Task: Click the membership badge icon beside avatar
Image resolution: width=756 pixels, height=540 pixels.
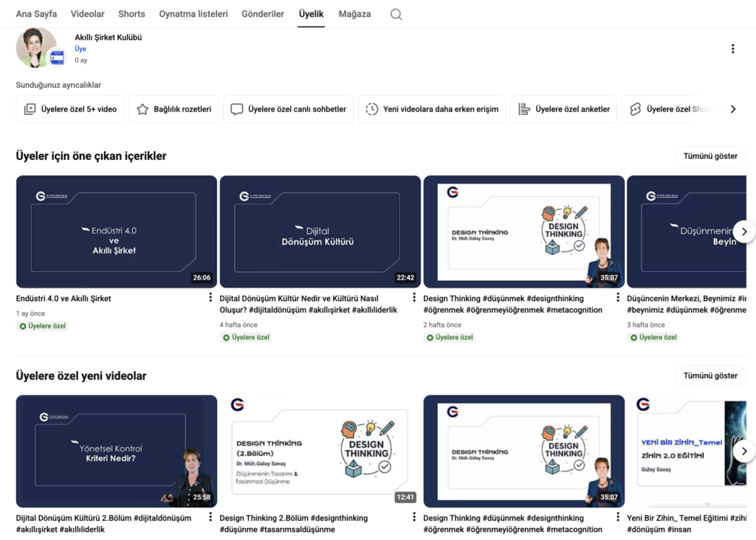Action: pyautogui.click(x=57, y=58)
